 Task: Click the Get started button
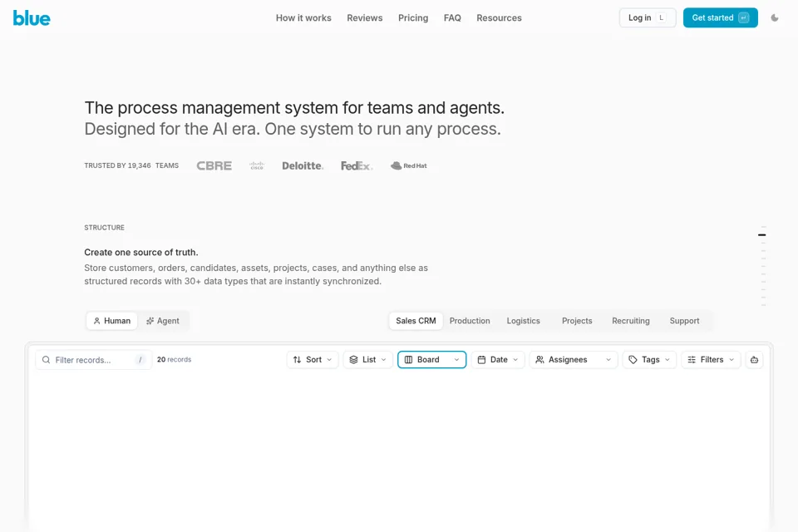coord(720,17)
